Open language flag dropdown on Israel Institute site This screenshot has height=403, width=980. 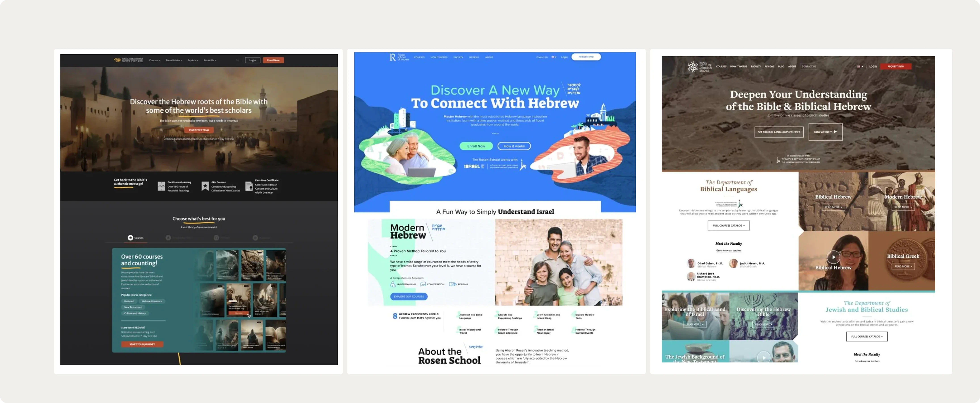(x=860, y=67)
